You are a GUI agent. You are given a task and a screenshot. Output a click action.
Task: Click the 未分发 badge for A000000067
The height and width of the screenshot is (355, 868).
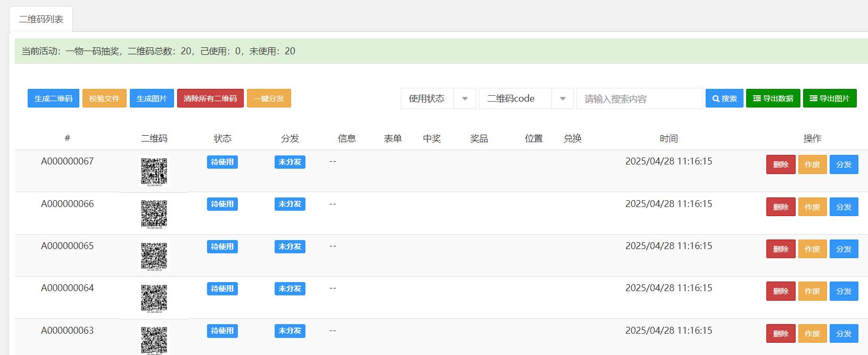[x=290, y=162]
